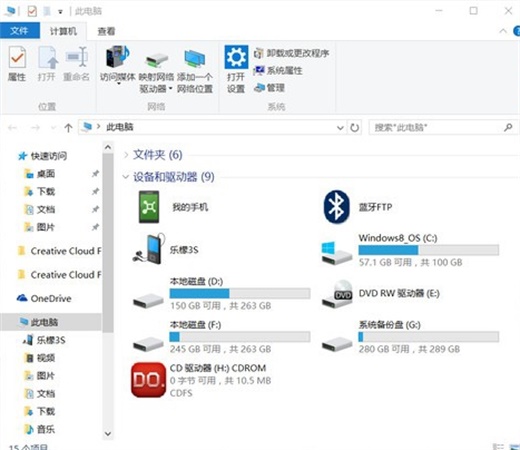Click 系统属性 system properties

tap(278, 71)
